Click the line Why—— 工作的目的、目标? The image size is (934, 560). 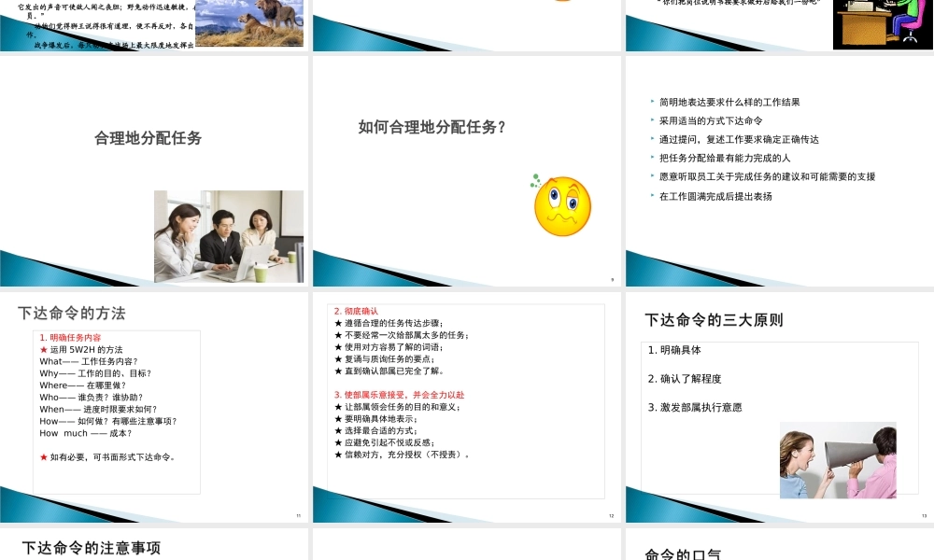(95, 373)
